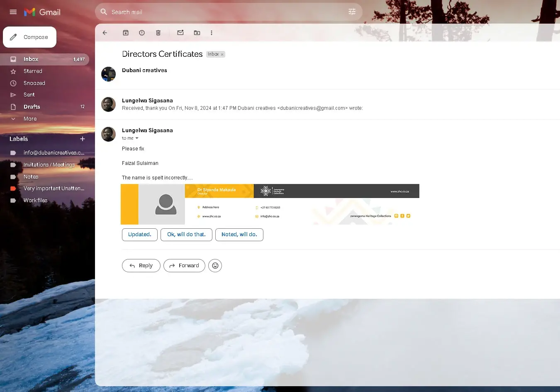Viewport: 560px width, 392px height.
Task: Toggle the main menu hamburger icon
Action: click(x=13, y=12)
